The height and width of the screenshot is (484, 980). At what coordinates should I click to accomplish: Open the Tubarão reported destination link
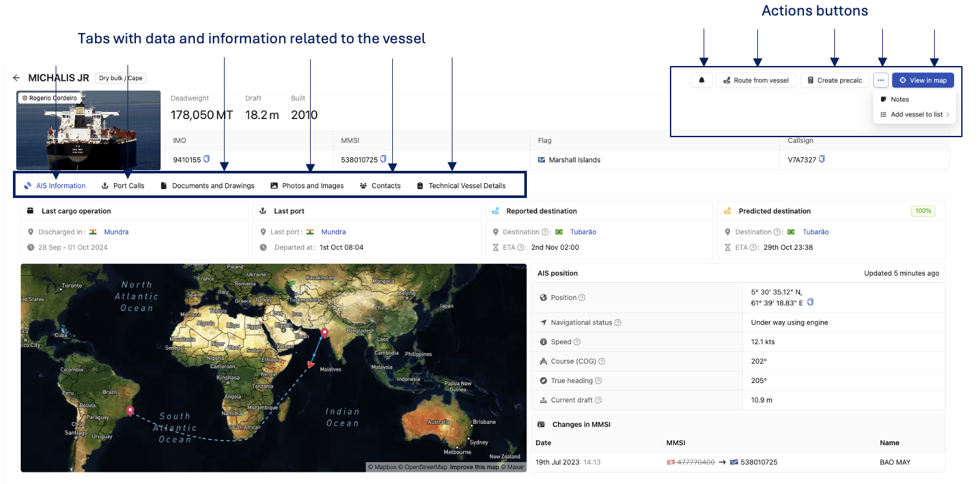pyautogui.click(x=583, y=232)
